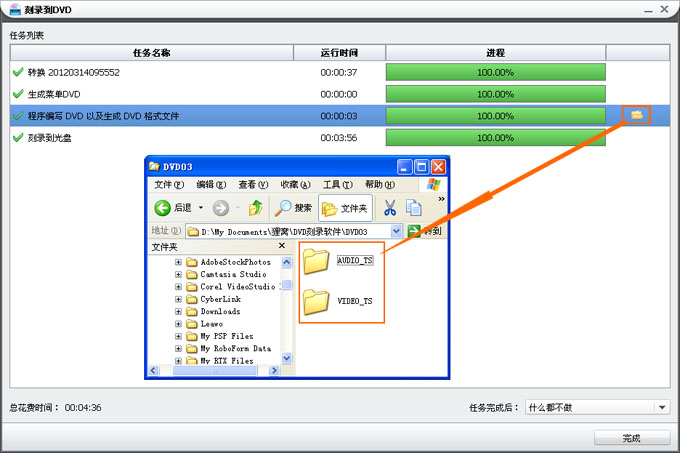Open the output folder icon in the selected row

pyautogui.click(x=636, y=115)
